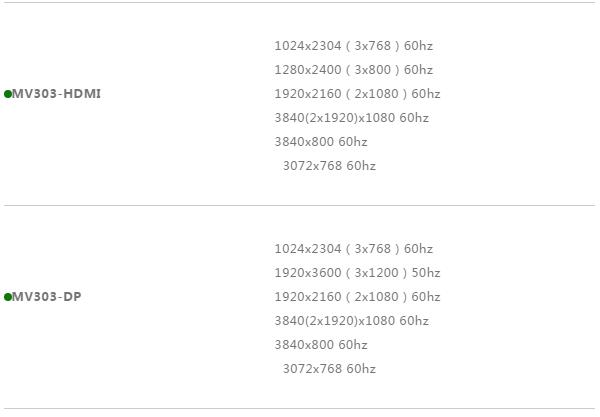Click HDMI's 3840(2x1920)x1080 60hz entry

352,118
